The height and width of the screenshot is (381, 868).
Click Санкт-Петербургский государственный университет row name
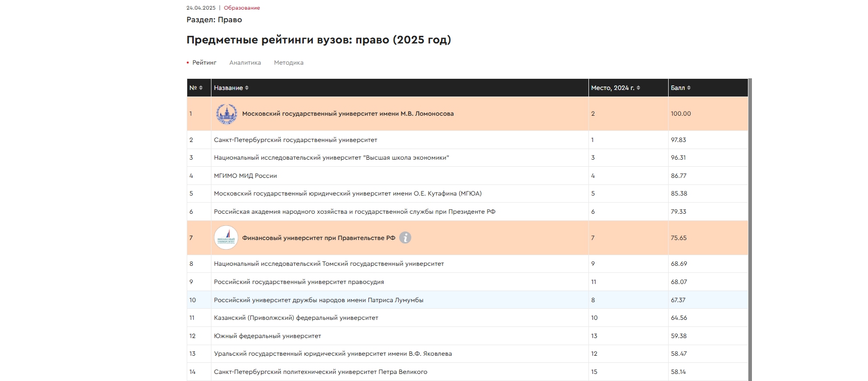pos(296,140)
